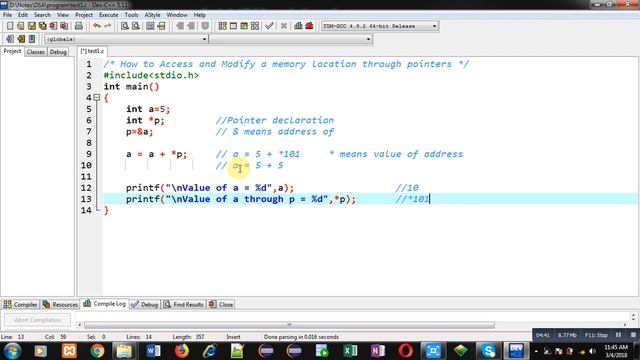The width and height of the screenshot is (640, 360).
Task: Click 'Done parsing in 0.016 seconds' status text
Action: coord(301,337)
